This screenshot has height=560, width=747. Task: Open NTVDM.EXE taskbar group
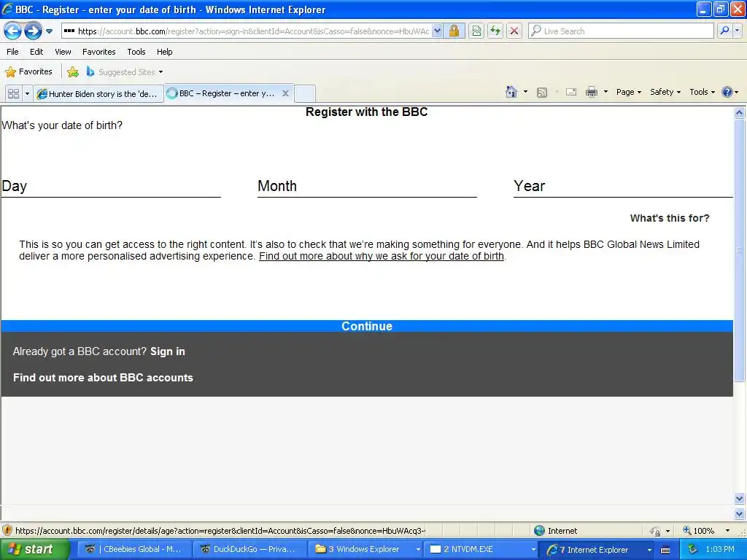pyautogui.click(x=481, y=549)
